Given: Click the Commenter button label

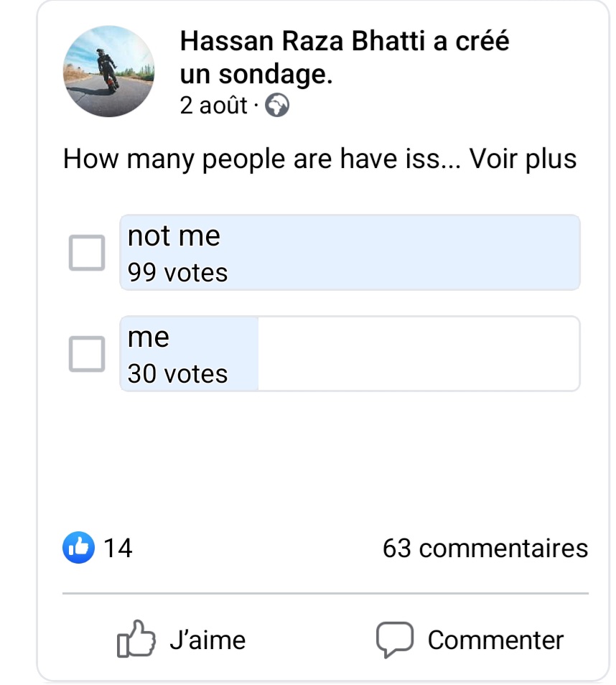Looking at the screenshot, I should pyautogui.click(x=495, y=640).
